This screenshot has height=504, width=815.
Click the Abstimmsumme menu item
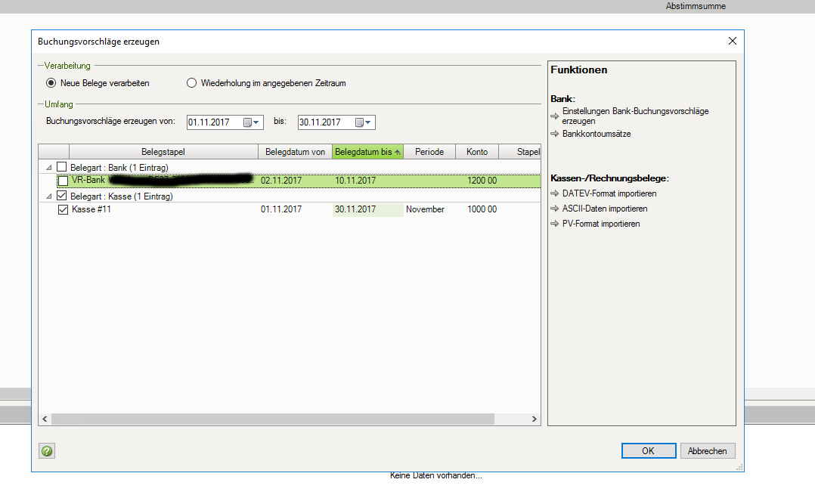point(695,6)
